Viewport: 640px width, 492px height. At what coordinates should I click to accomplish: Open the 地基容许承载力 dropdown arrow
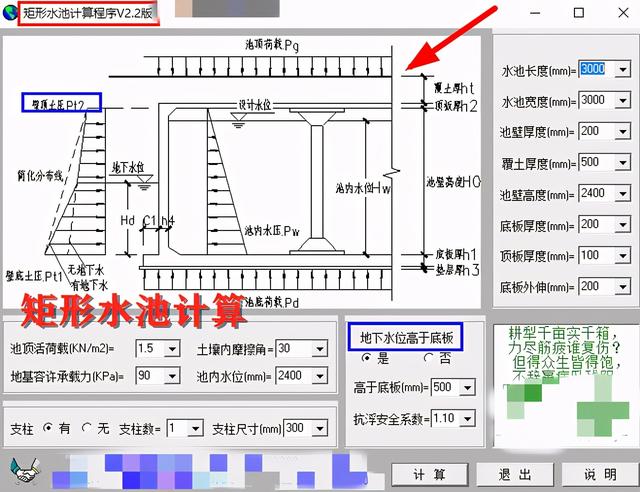(172, 376)
